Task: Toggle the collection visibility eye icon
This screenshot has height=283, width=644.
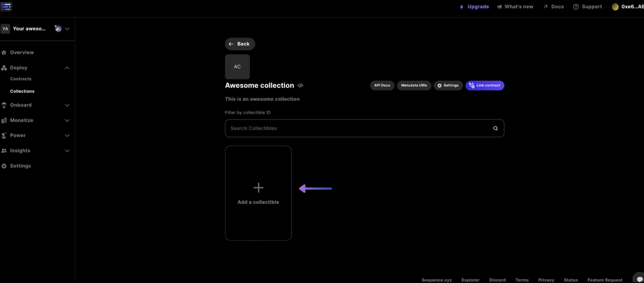Action: (301, 86)
